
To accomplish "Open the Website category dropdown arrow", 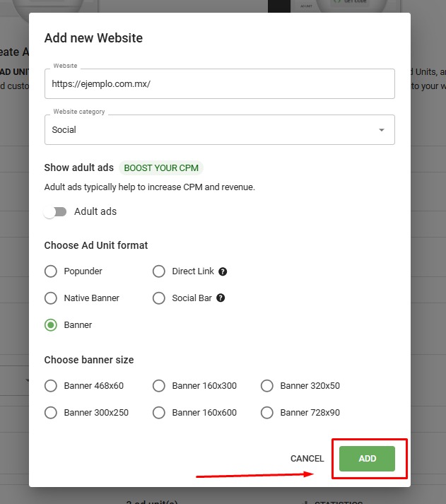I will (382, 130).
